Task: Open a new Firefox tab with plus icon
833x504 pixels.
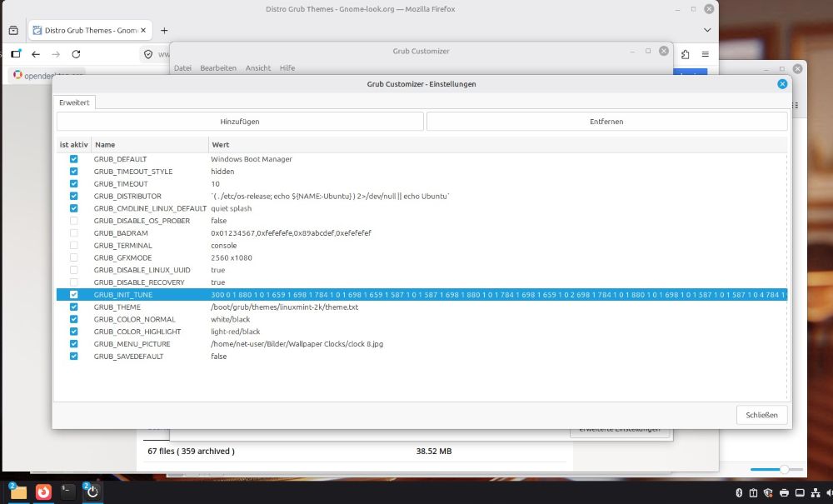Action: pos(164,30)
